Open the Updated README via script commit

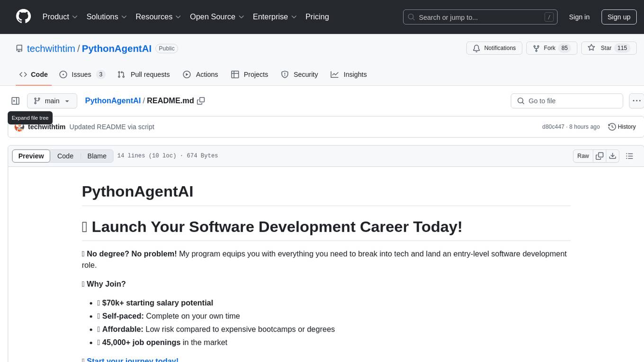click(x=112, y=127)
